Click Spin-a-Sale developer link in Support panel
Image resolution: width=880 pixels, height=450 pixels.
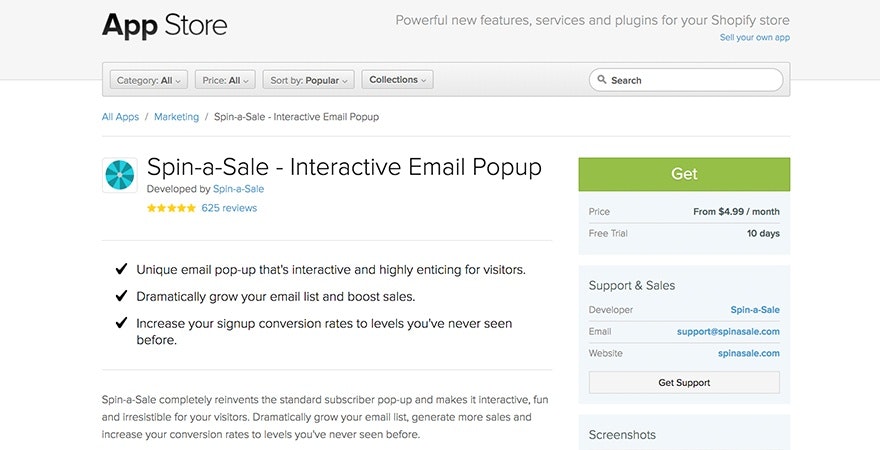coord(755,310)
